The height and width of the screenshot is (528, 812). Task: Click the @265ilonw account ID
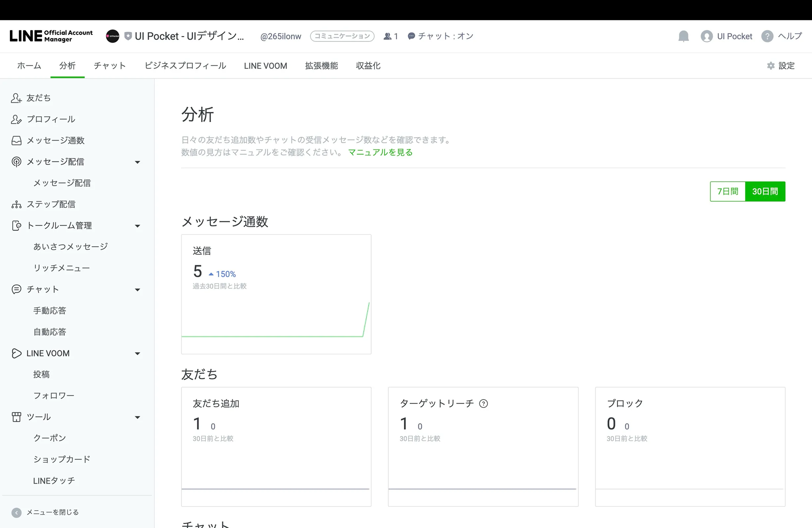(281, 36)
